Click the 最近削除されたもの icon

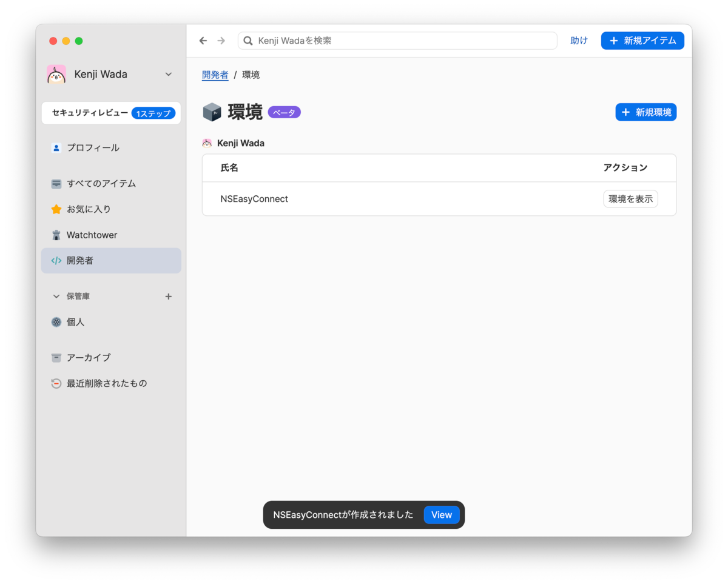pos(56,383)
